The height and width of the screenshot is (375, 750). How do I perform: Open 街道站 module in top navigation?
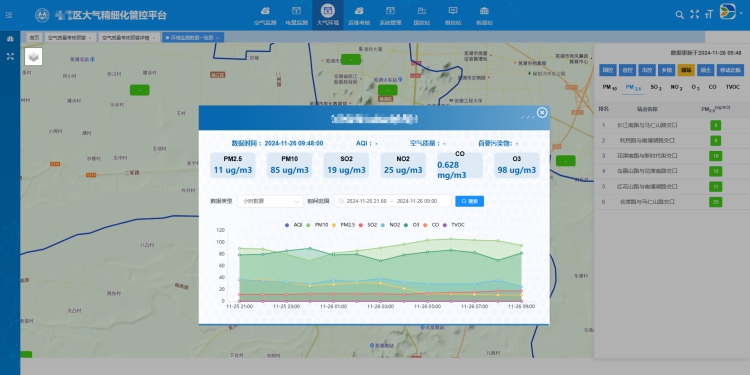(x=484, y=16)
